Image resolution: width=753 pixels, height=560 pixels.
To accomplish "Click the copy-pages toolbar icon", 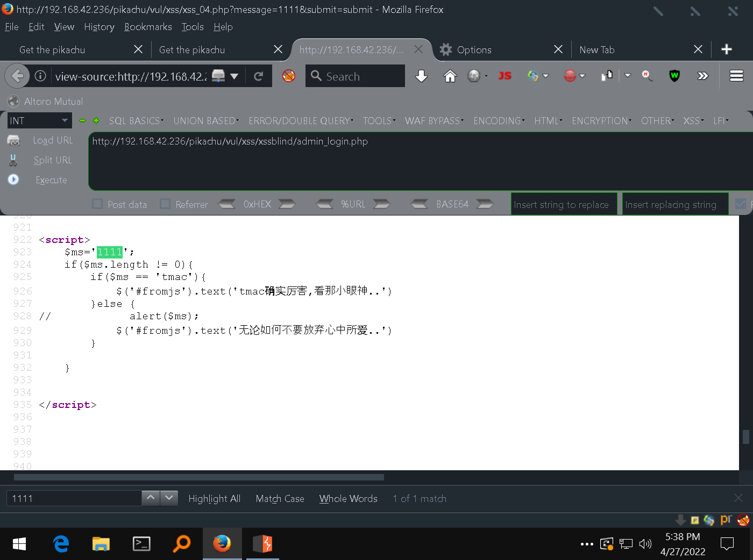I will (x=607, y=76).
